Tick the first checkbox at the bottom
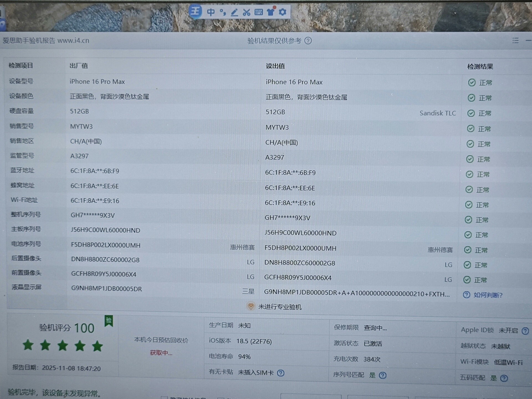Image resolution: width=532 pixels, height=399 pixels. point(164,398)
